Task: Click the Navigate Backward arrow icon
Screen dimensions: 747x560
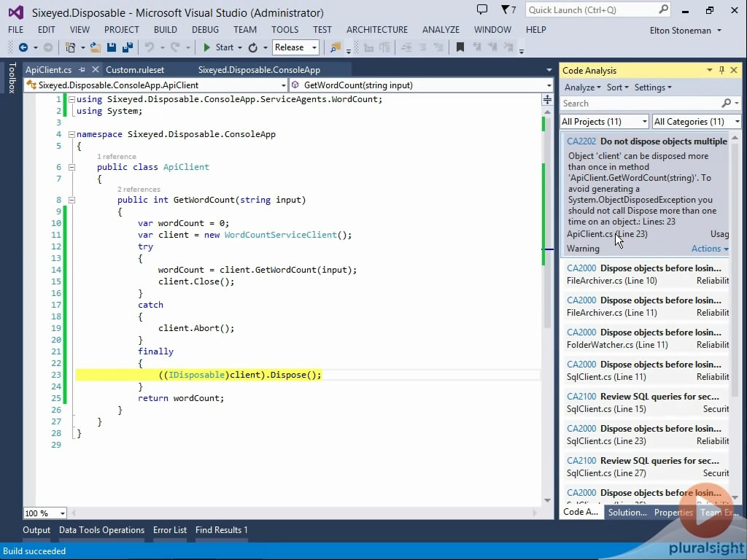Action: pyautogui.click(x=22, y=47)
